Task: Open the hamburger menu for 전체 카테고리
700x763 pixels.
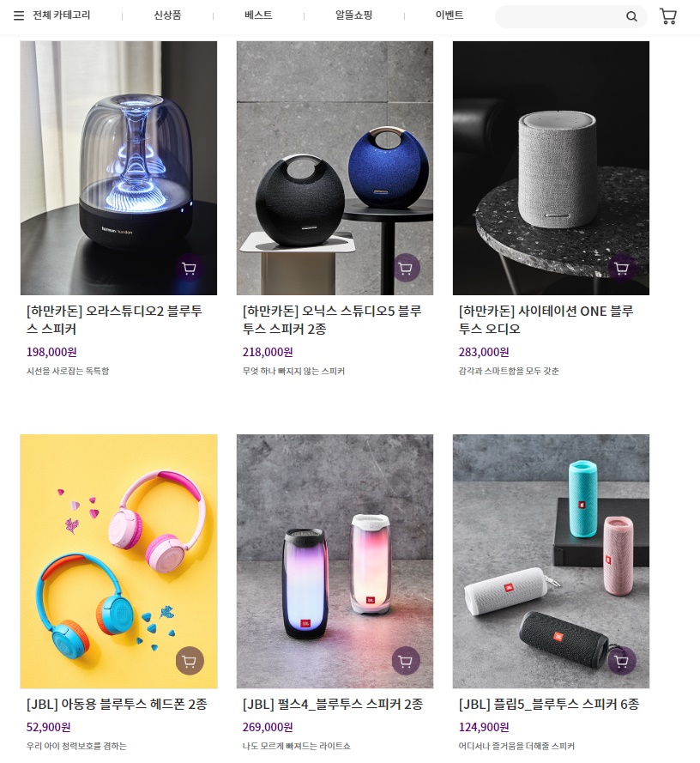Action: (x=19, y=15)
